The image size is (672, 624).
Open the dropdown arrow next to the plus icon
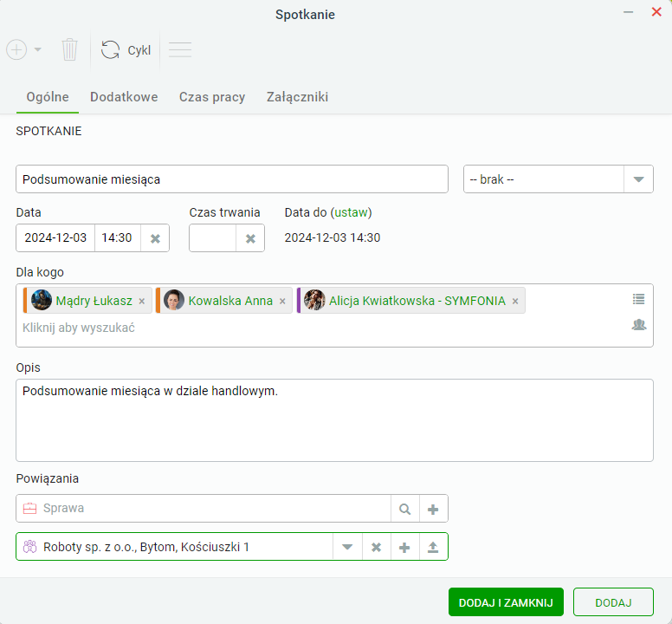coord(38,49)
